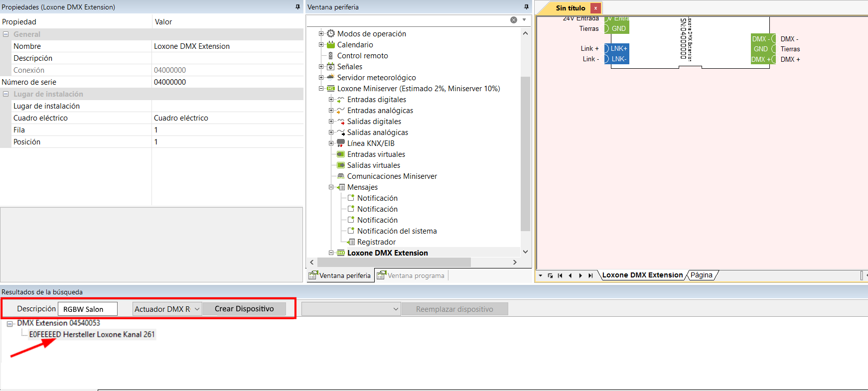
Task: Click the Calendario calendar icon
Action: coord(331,45)
